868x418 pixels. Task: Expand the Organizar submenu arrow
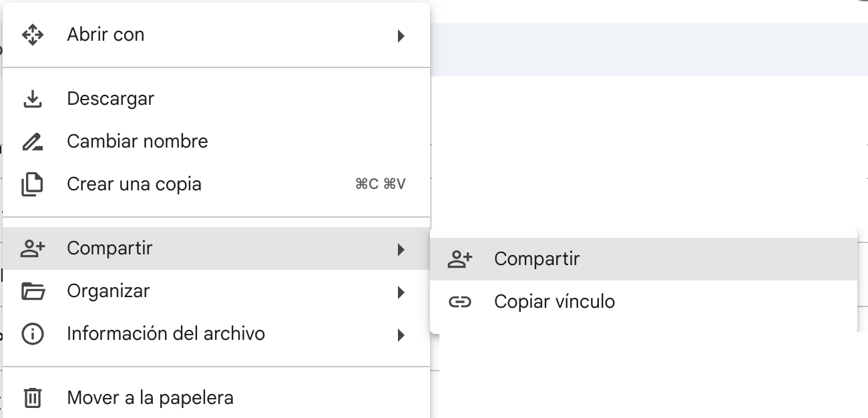coord(401,292)
